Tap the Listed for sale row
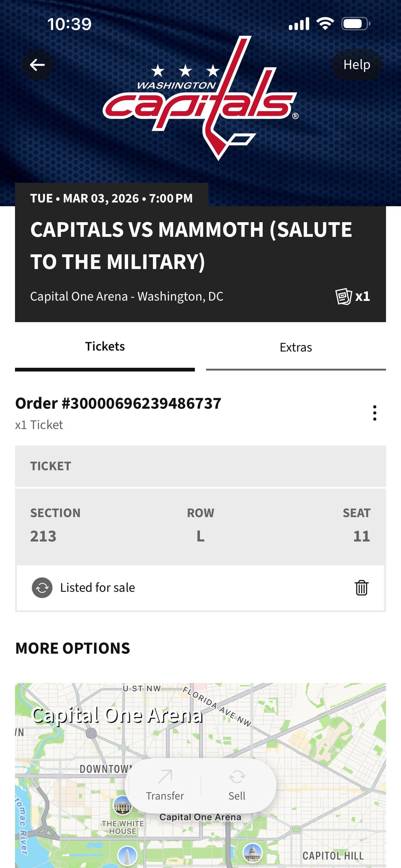Viewport: 401px width, 868px height. pyautogui.click(x=200, y=588)
